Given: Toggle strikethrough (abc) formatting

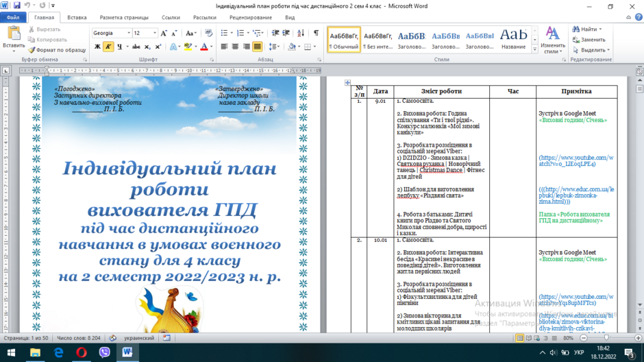Looking at the screenshot, I should (136, 47).
